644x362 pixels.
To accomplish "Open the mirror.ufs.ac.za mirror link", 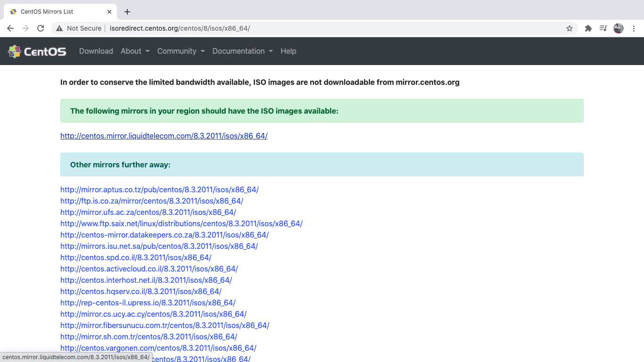I will click(x=148, y=212).
